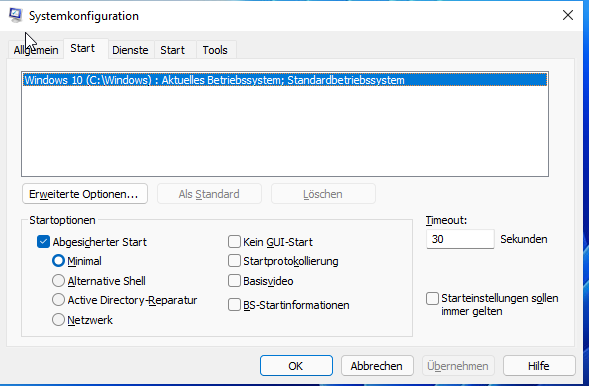Click the Startoptionen group label
Image resolution: width=589 pixels, height=386 pixels.
62,220
